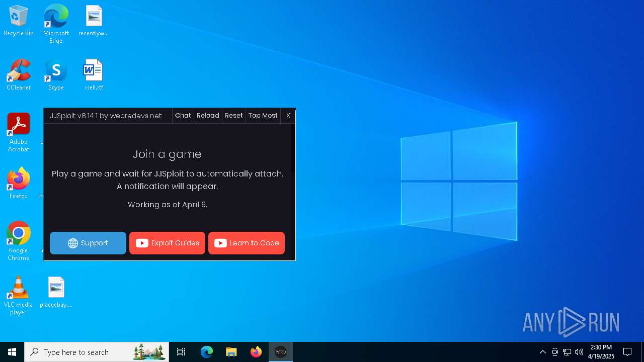Select the VLC media player shortcut
Image resolution: width=644 pixels, height=362 pixels.
point(19,296)
